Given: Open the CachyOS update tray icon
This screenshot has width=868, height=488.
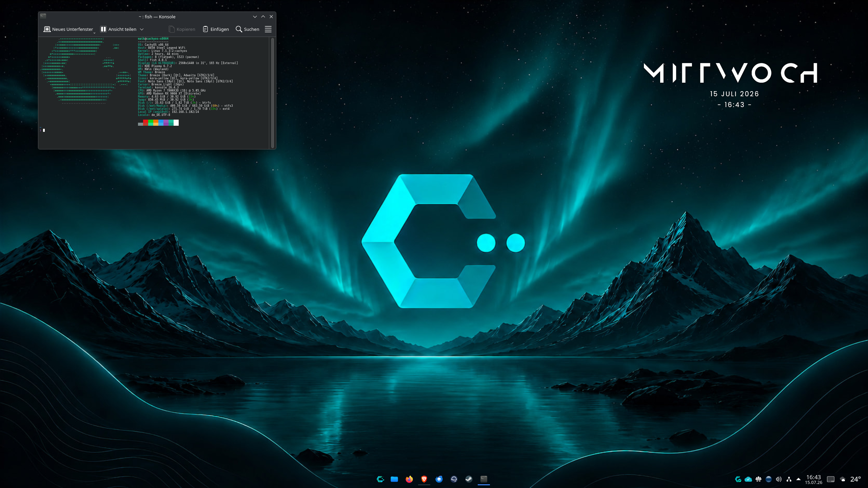Looking at the screenshot, I should (x=738, y=479).
